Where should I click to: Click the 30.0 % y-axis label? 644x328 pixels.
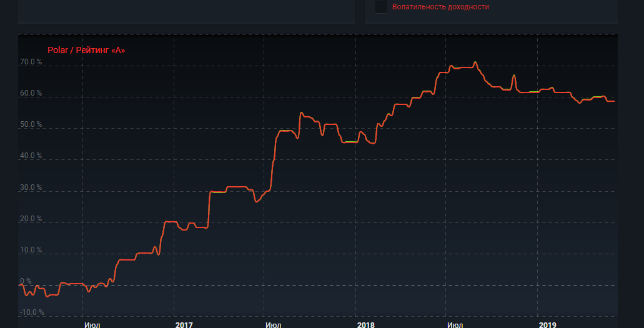(31, 187)
